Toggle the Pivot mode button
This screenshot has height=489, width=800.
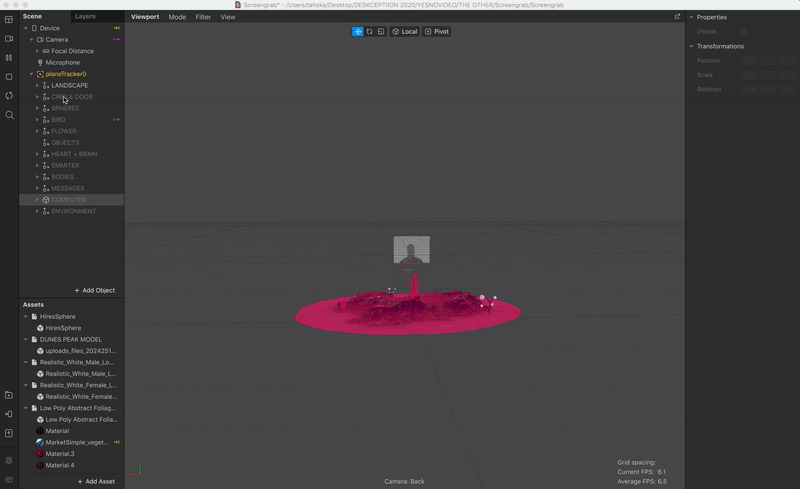pos(436,32)
